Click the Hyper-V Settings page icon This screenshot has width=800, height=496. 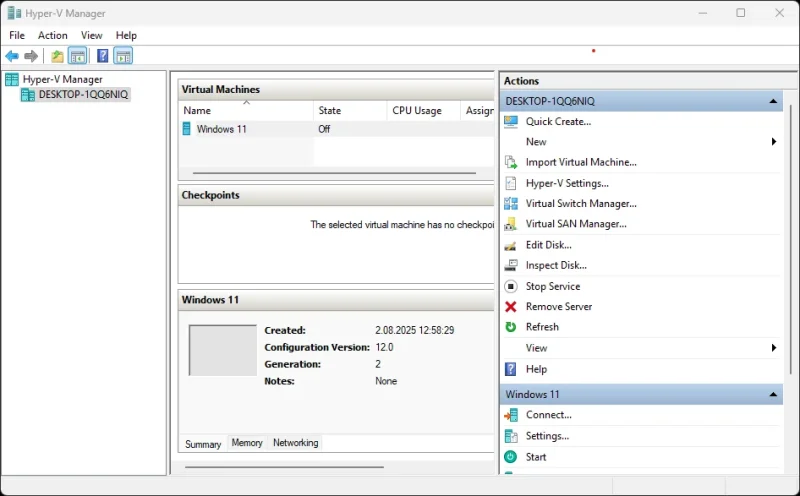[511, 183]
